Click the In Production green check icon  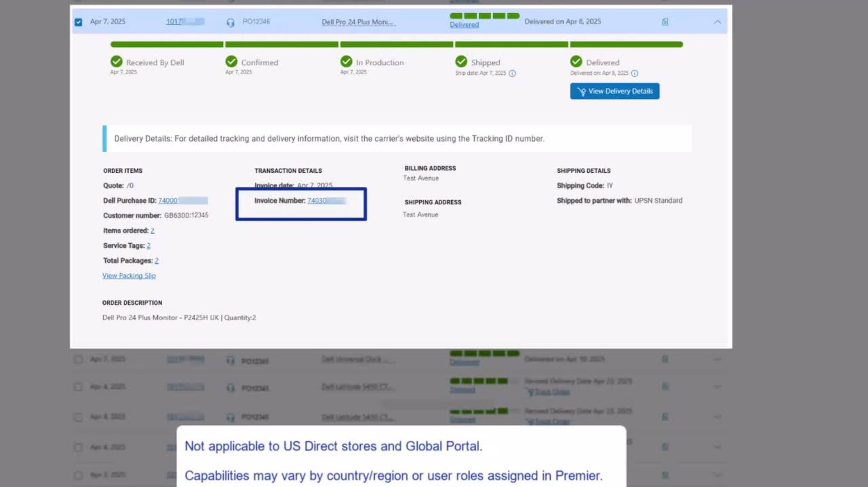pyautogui.click(x=346, y=61)
